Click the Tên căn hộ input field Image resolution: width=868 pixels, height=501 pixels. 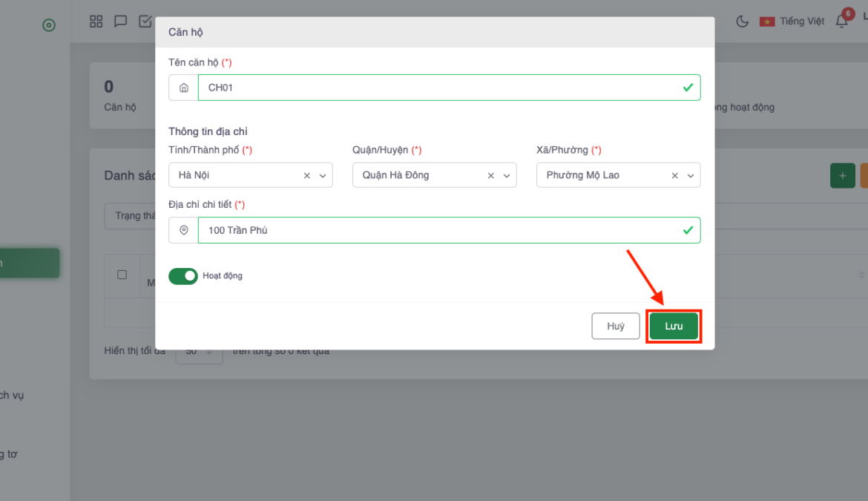coord(438,88)
